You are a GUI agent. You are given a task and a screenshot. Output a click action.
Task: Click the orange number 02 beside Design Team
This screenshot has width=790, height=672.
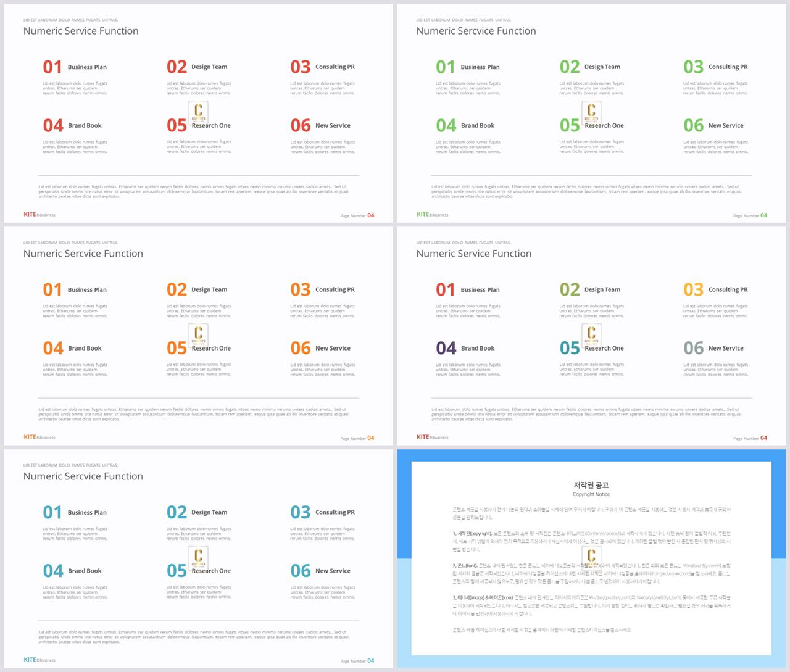[177, 289]
